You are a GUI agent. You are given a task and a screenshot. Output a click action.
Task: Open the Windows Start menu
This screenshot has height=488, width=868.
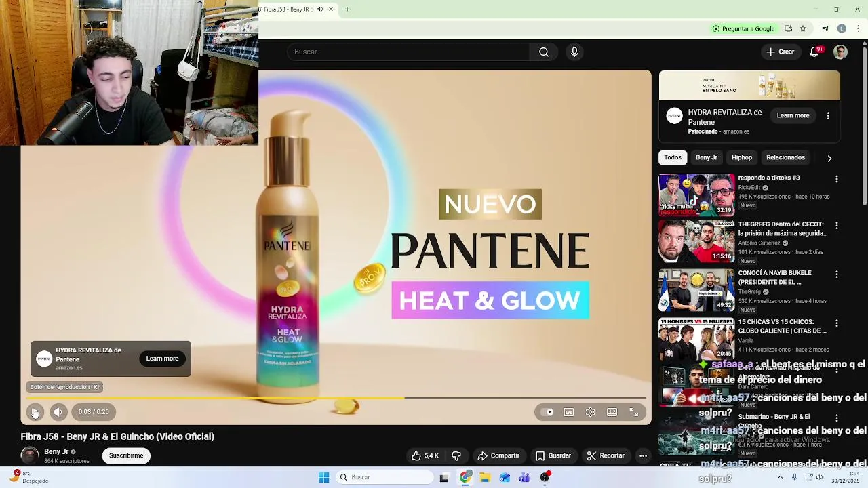(x=324, y=478)
